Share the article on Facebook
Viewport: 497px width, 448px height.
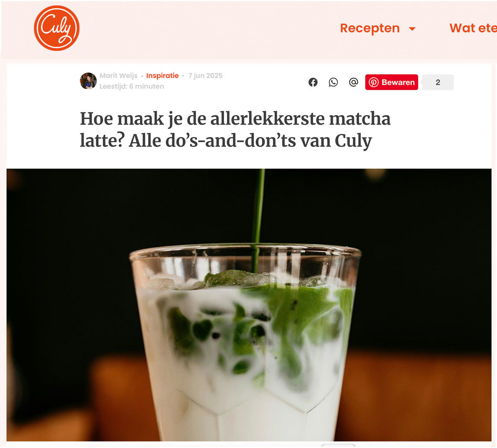[x=313, y=82]
